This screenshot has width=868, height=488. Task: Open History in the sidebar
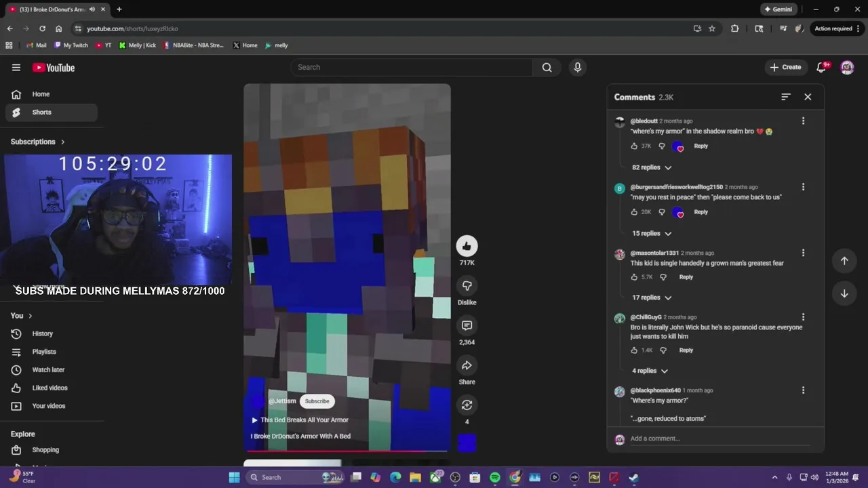(52, 333)
